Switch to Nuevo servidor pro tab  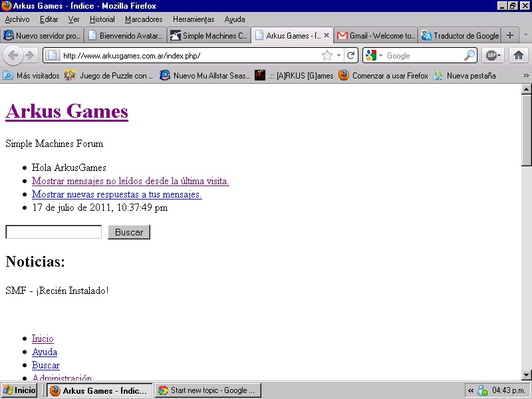tap(42, 35)
